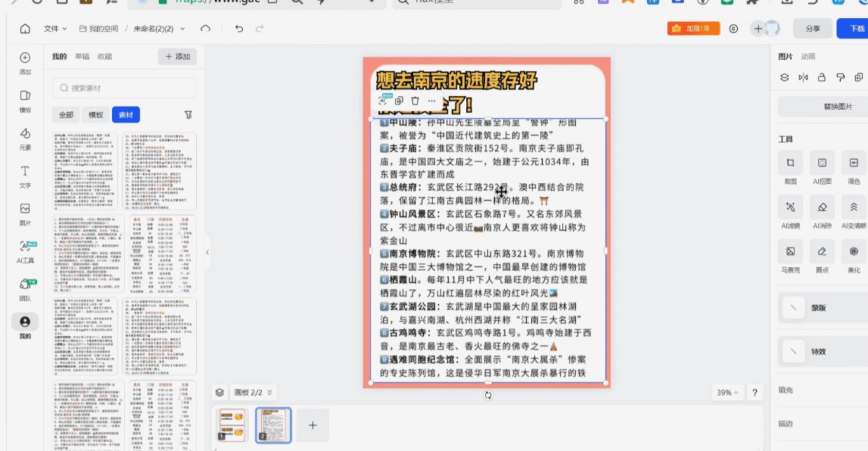The width and height of the screenshot is (868, 451).
Task: Open 我的空间 folder breadcrumb
Action: (98, 29)
